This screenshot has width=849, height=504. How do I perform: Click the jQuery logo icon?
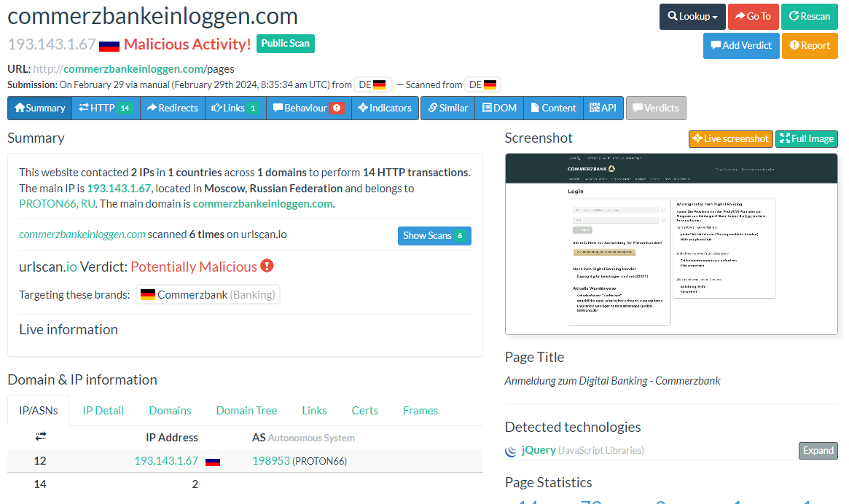pyautogui.click(x=511, y=451)
